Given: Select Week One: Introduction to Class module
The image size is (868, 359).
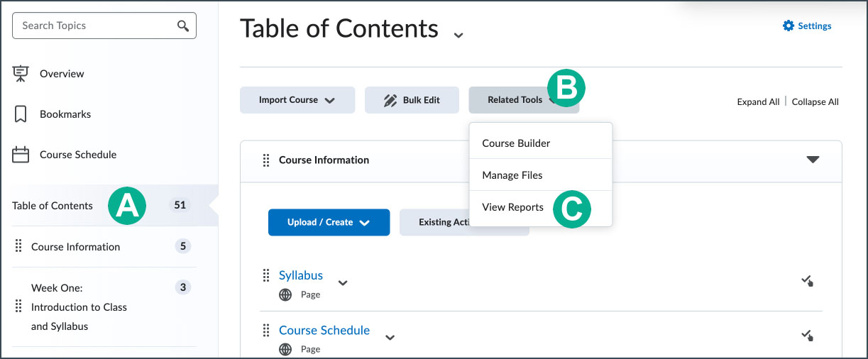Looking at the screenshot, I should pyautogui.click(x=79, y=307).
